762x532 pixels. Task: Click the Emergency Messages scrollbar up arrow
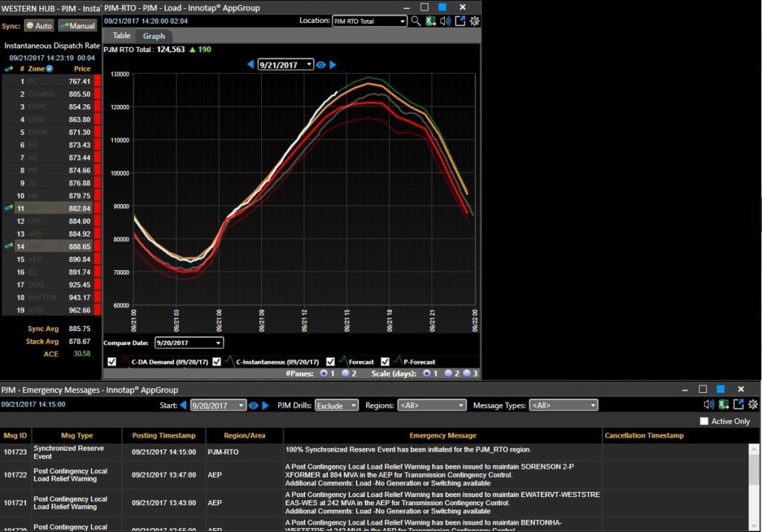coord(754,449)
